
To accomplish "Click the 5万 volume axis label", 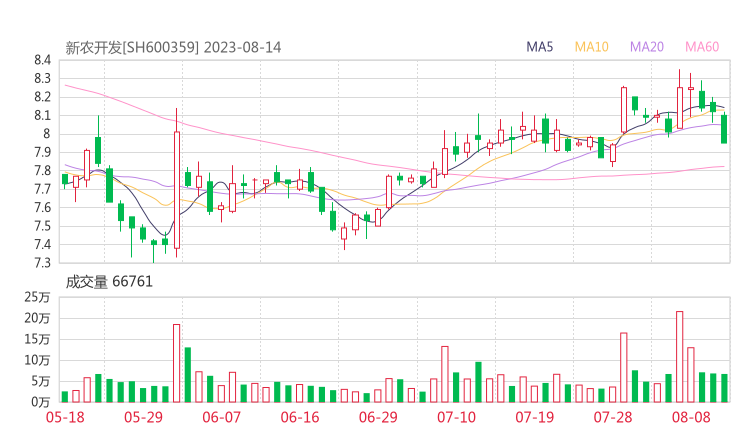I will 41,381.
